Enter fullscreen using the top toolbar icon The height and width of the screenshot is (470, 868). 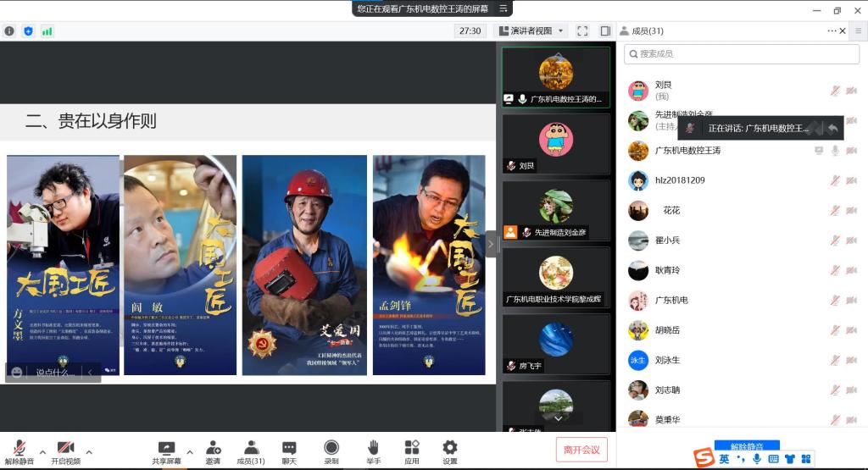582,30
